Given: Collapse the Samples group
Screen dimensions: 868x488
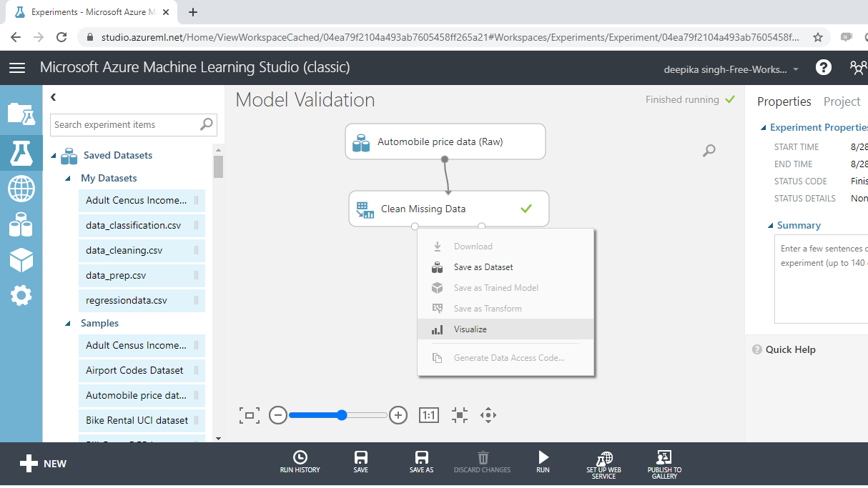Looking at the screenshot, I should tap(68, 324).
